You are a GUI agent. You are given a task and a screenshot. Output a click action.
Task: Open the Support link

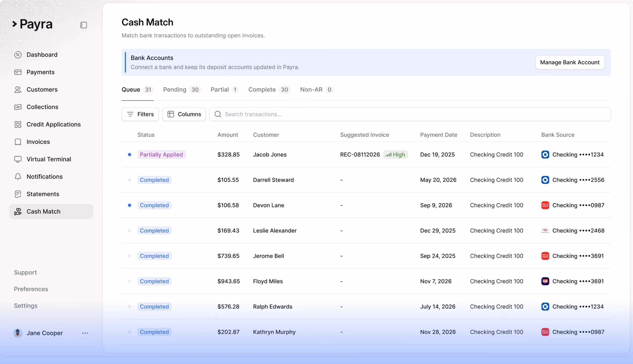coord(25,272)
